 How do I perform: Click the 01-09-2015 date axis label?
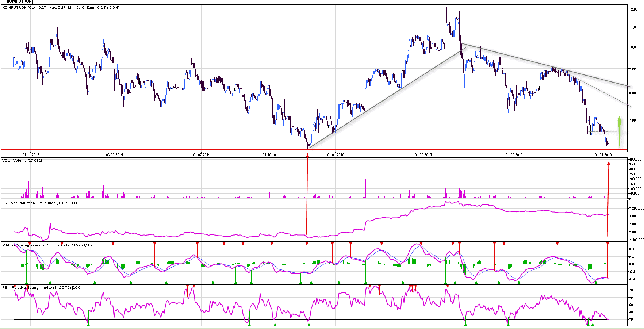tap(514, 155)
